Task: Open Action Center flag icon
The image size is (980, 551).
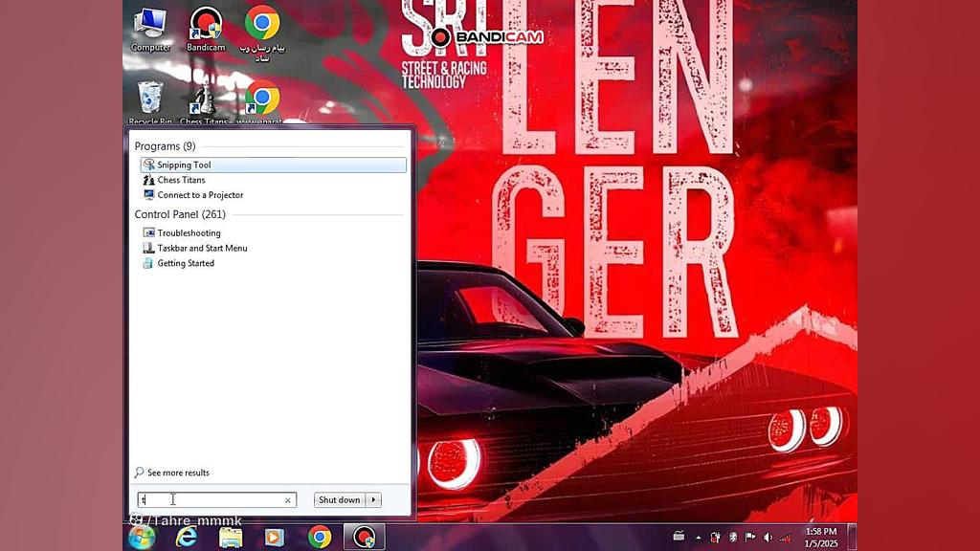Action: [x=750, y=538]
